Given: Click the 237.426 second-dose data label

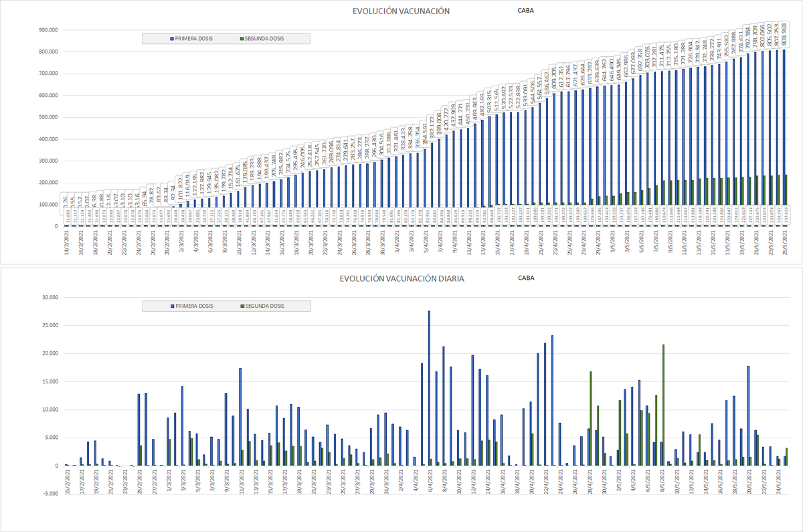Looking at the screenshot, I should pyautogui.click(x=785, y=215).
